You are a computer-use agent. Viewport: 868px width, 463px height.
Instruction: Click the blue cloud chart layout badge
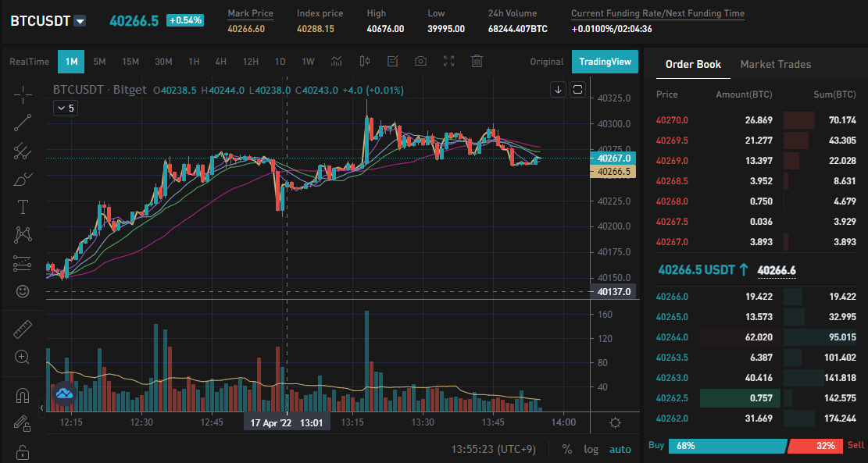[63, 394]
